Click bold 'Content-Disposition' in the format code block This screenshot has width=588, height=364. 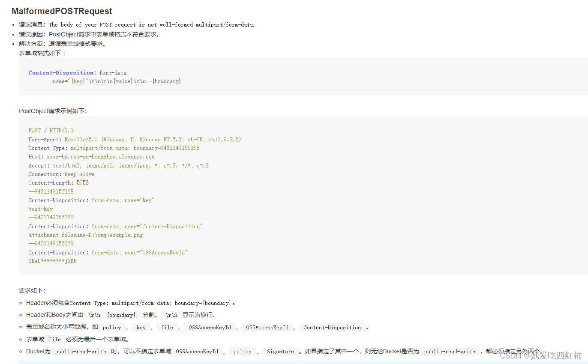click(61, 73)
